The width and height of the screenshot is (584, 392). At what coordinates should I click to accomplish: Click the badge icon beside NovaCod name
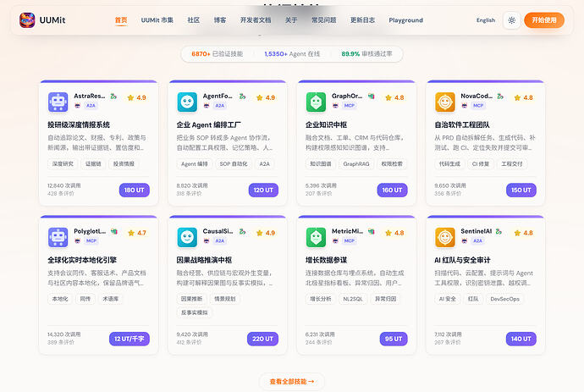pyautogui.click(x=500, y=97)
